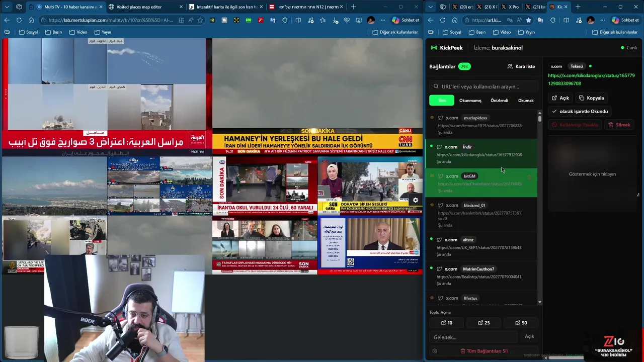Image resolution: width=644 pixels, height=362 pixels.
Task: Click back arrow in left browser window
Action: (7, 20)
